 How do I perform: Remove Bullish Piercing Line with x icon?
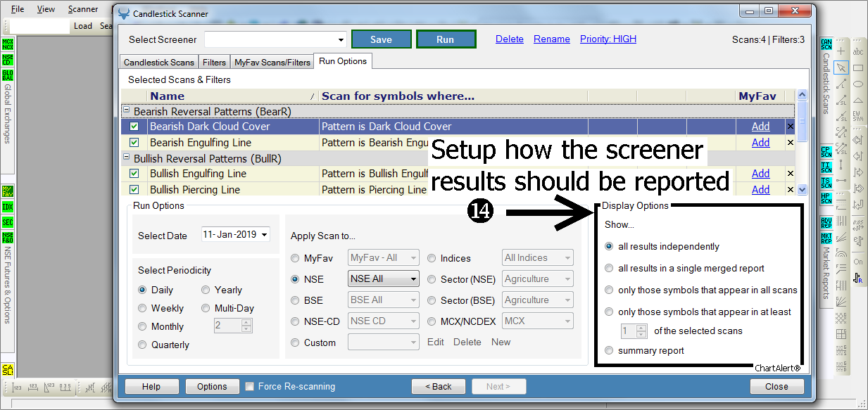tap(790, 190)
